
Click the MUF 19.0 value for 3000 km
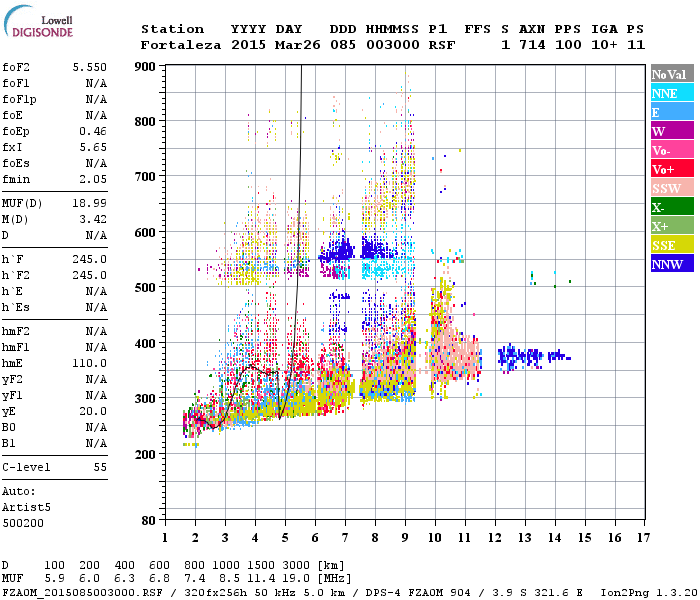coord(296,579)
